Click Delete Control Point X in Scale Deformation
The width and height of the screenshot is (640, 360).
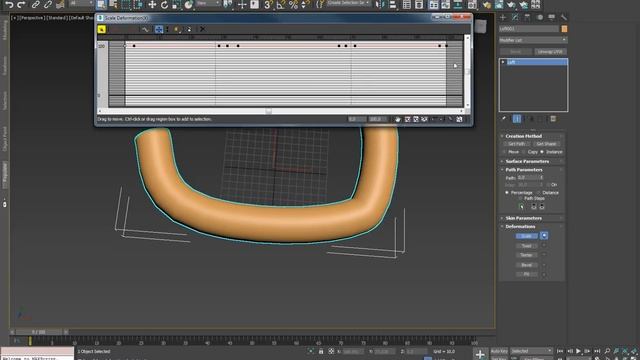pyautogui.click(x=202, y=29)
